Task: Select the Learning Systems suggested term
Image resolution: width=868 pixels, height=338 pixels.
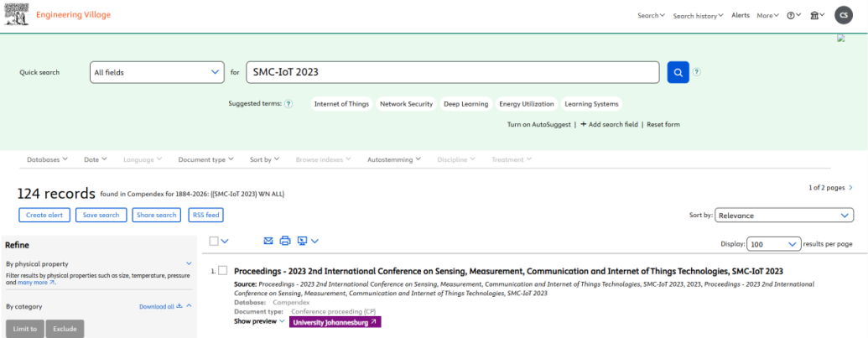Action: coord(591,104)
